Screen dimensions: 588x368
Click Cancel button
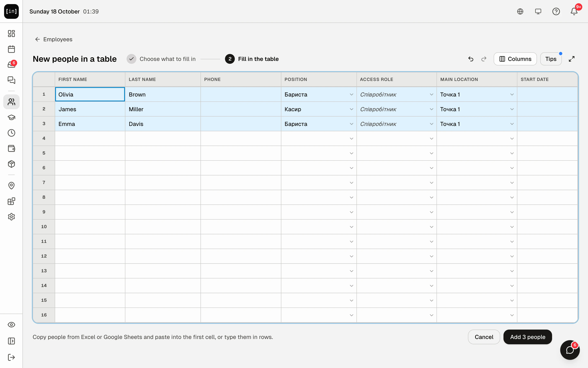tap(484, 337)
